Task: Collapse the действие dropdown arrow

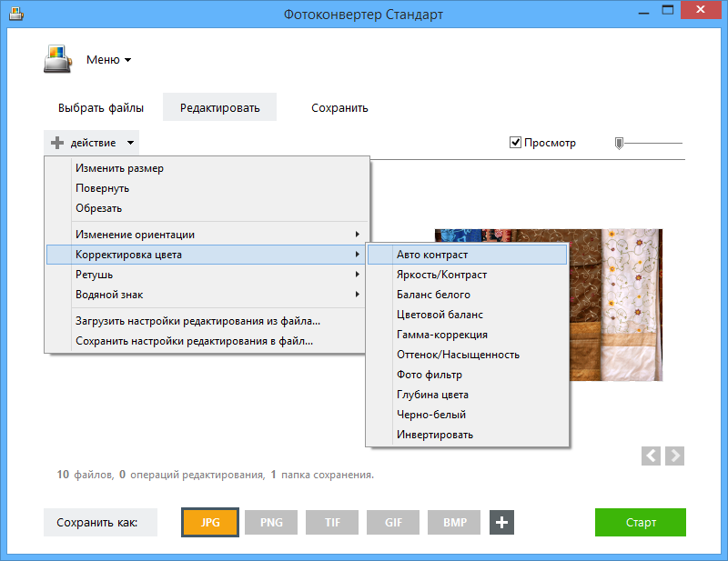Action: 130,143
